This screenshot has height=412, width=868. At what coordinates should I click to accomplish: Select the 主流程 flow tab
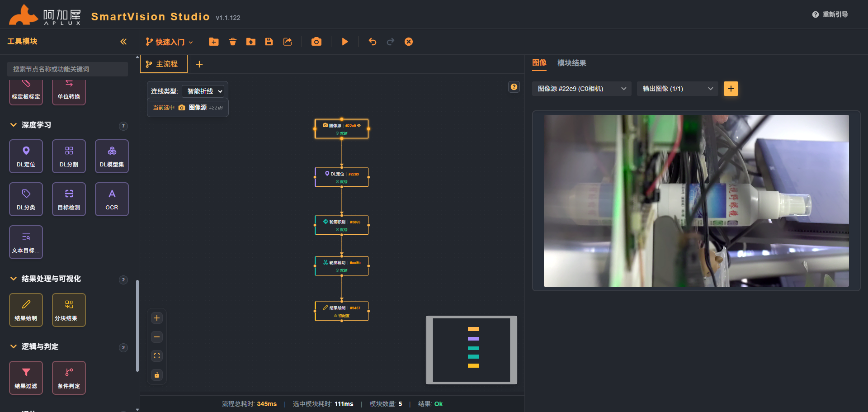click(164, 64)
